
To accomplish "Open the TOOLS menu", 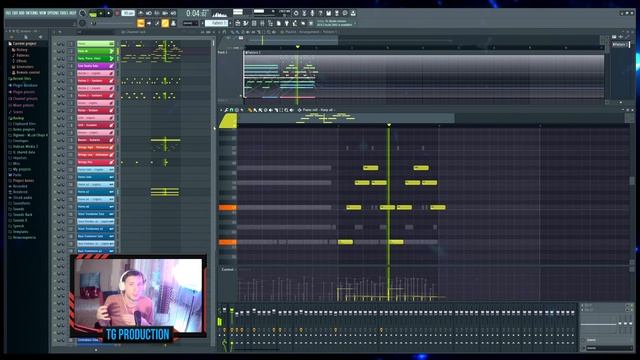I will 64,13.
